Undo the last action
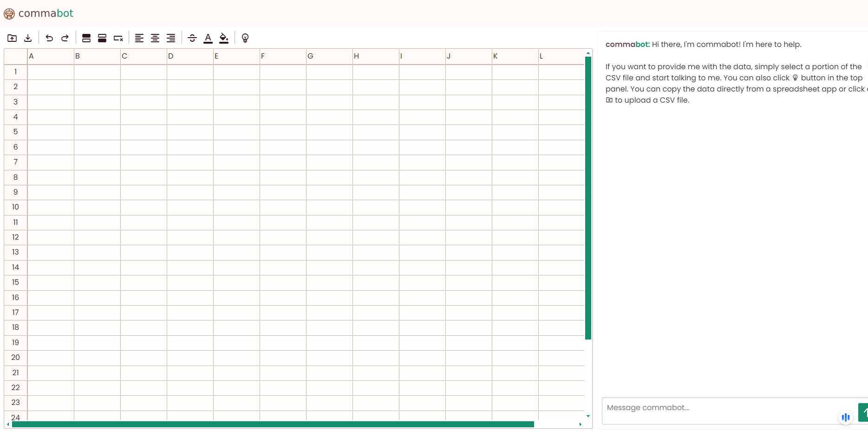This screenshot has width=868, height=431. click(49, 38)
